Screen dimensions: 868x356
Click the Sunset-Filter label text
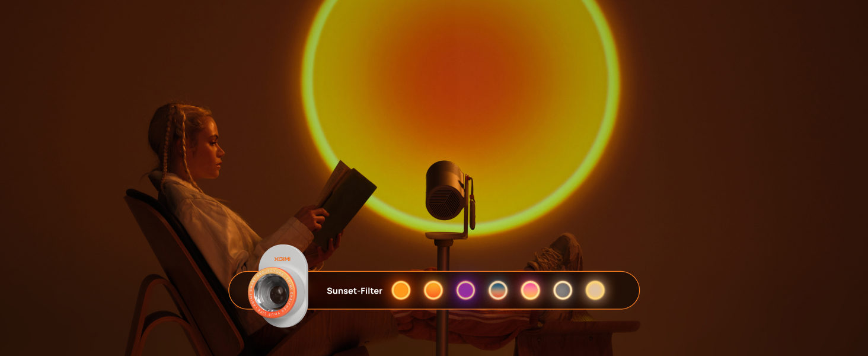355,291
